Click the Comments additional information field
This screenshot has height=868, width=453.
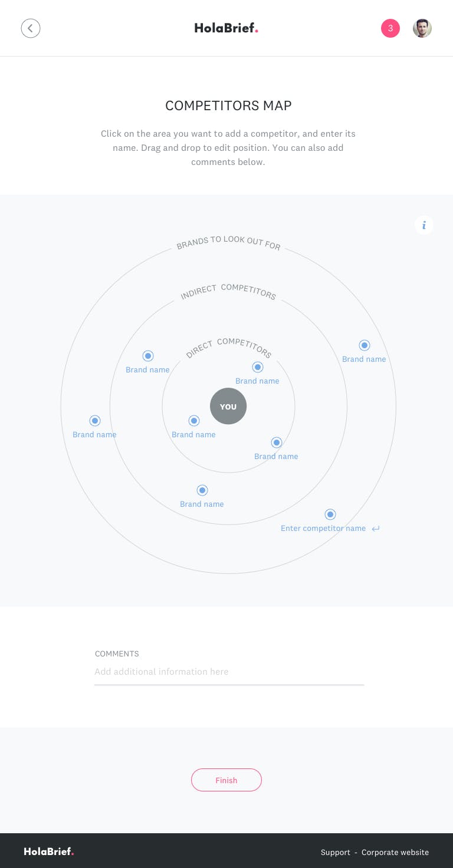pyautogui.click(x=229, y=672)
